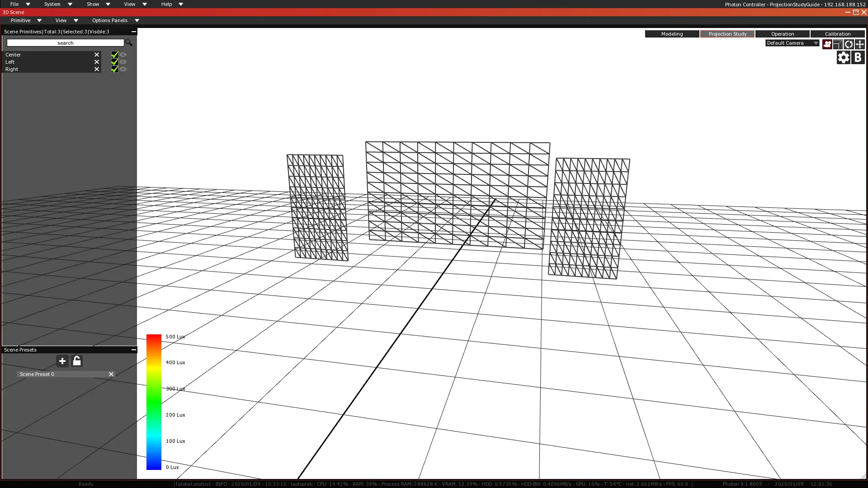Select the move/pan arrows icon
This screenshot has width=868, height=488.
click(x=860, y=44)
